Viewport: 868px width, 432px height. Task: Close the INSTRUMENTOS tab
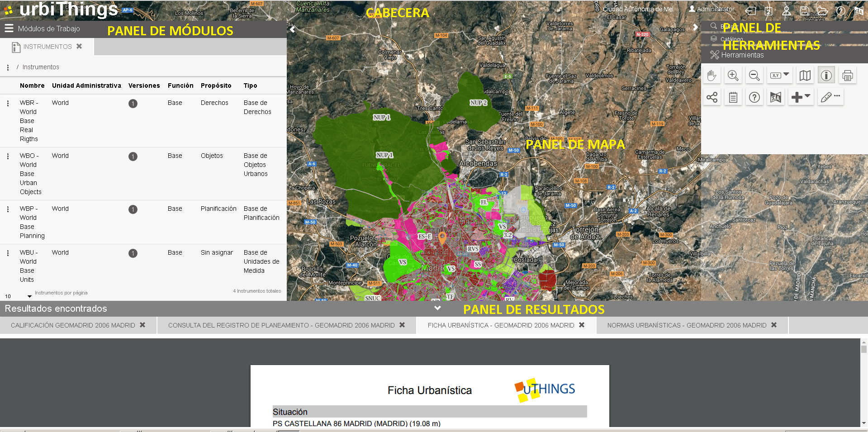[x=79, y=46]
